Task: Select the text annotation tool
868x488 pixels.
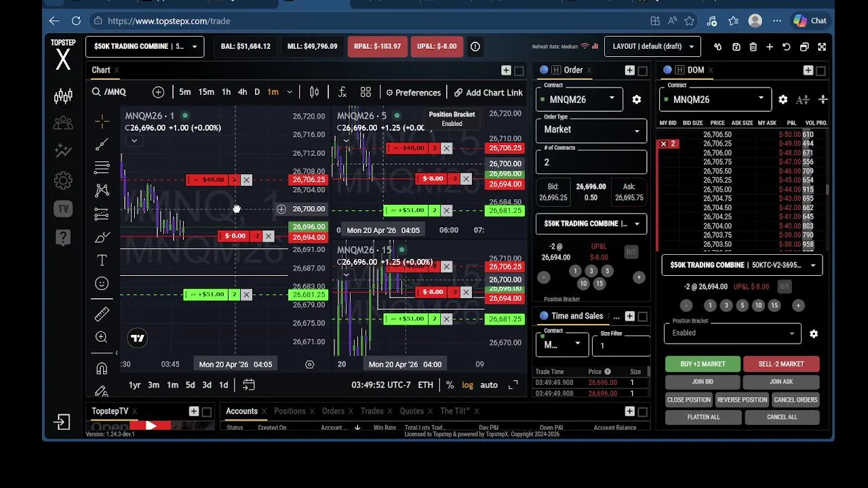Action: (102, 260)
